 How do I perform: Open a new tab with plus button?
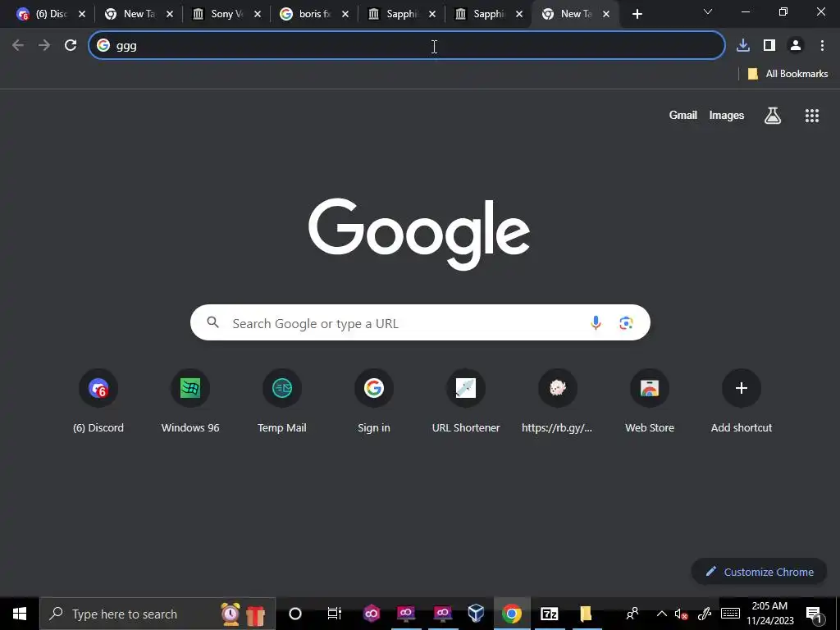coord(637,14)
